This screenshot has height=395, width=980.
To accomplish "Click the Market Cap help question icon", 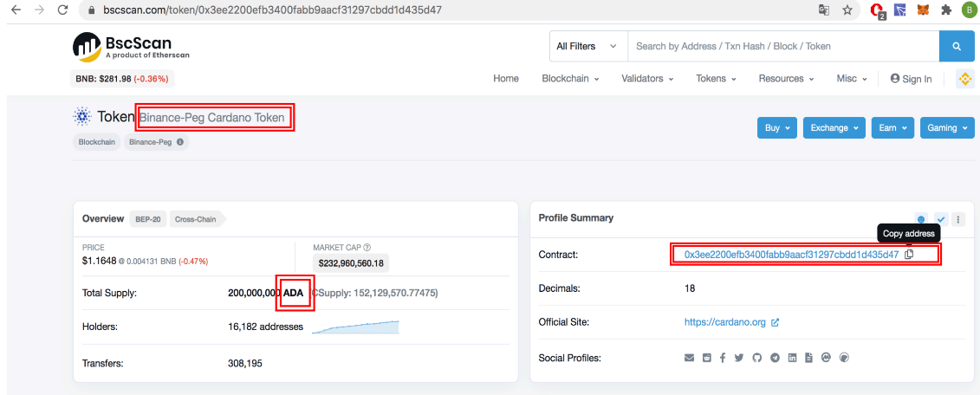I will tap(367, 248).
